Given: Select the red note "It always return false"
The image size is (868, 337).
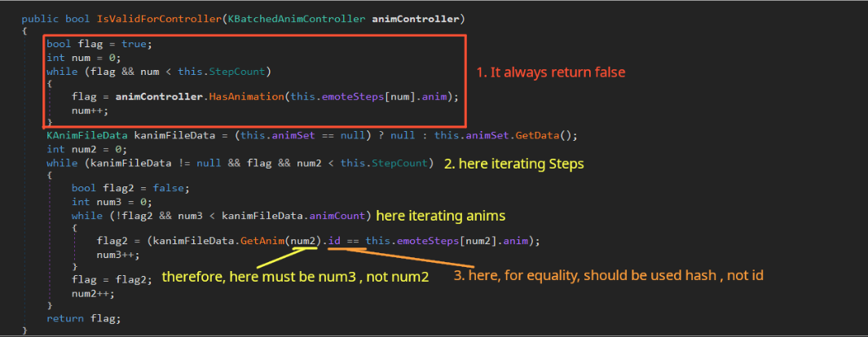Looking at the screenshot, I should click(550, 72).
